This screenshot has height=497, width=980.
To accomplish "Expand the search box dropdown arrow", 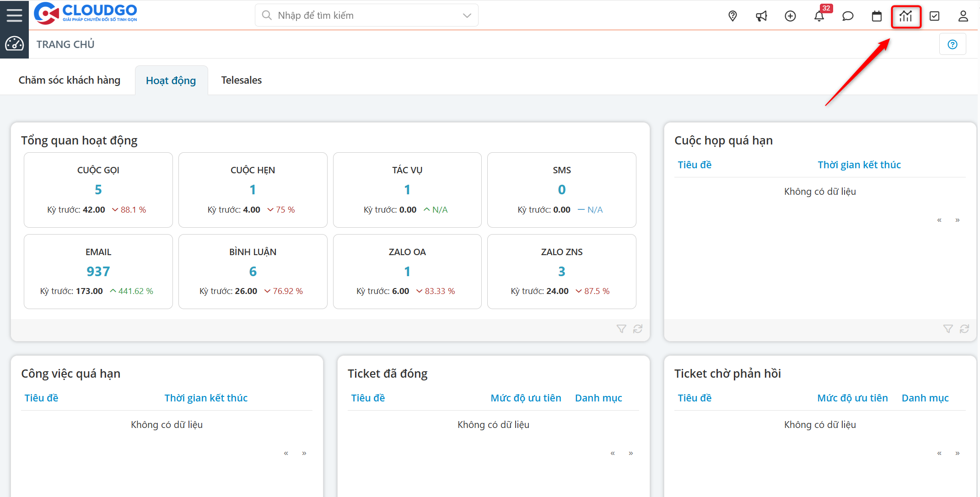I will (x=467, y=16).
